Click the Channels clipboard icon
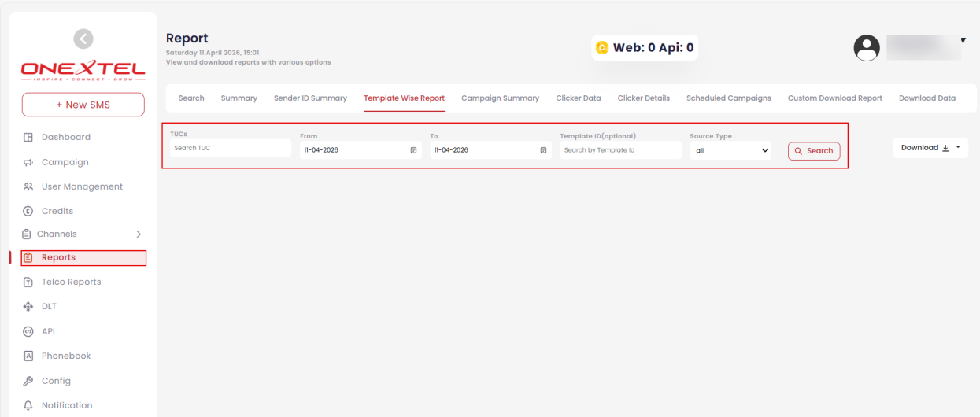The width and height of the screenshot is (980, 417). pyautogui.click(x=26, y=234)
